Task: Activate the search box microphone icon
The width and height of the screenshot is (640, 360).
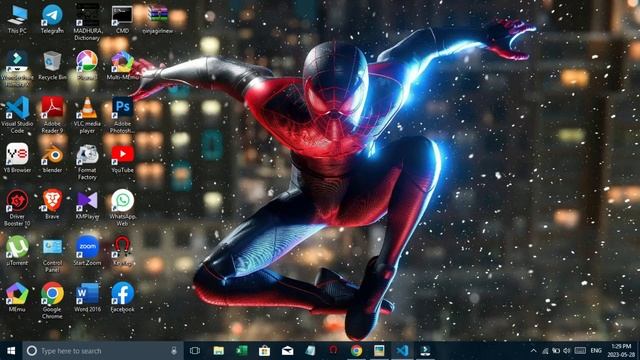Action: point(174,351)
